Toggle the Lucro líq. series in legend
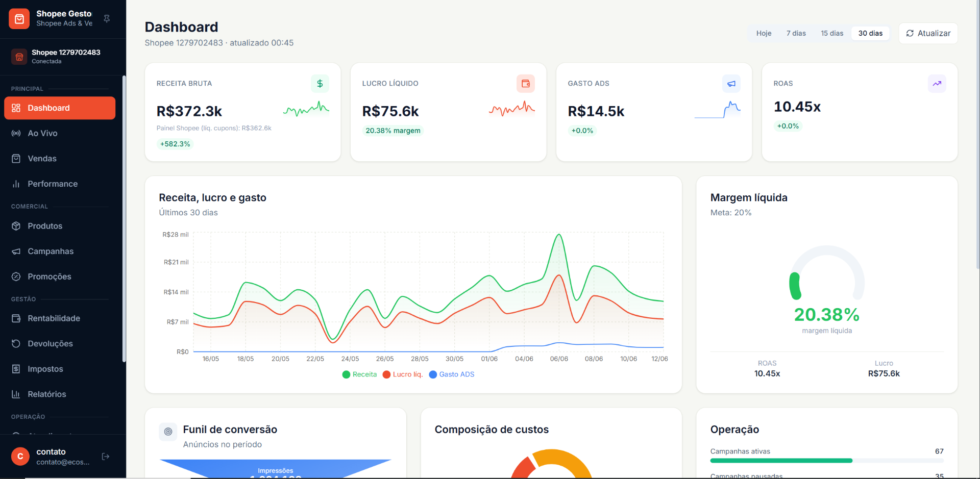 [x=403, y=374]
